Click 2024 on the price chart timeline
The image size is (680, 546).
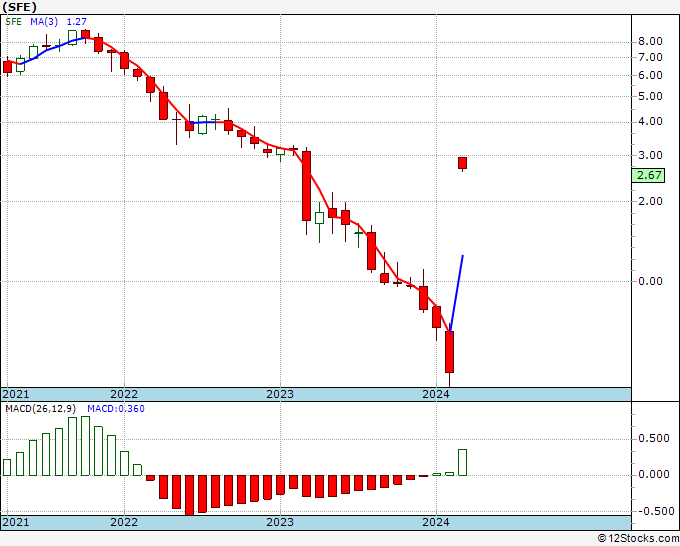pos(436,394)
